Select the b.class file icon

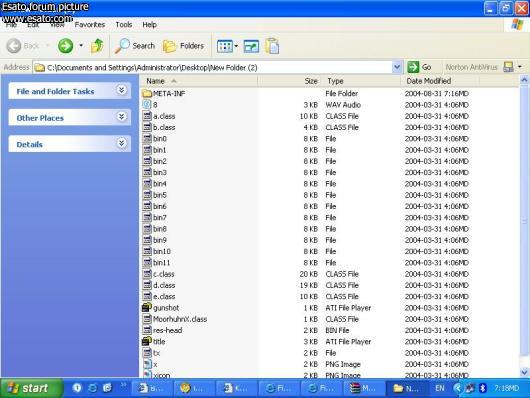coord(147,127)
